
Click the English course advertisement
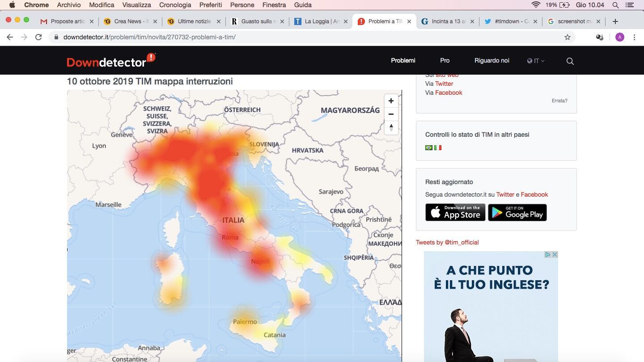tap(491, 307)
